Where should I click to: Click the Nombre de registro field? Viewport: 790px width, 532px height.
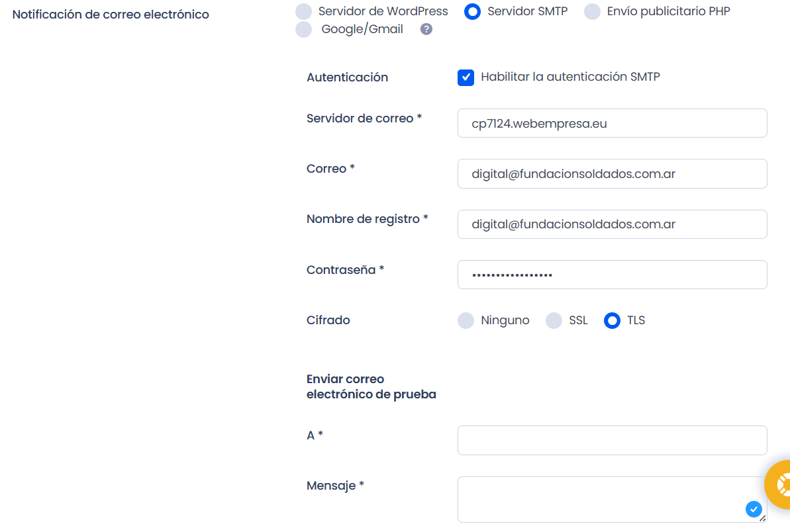coord(612,224)
